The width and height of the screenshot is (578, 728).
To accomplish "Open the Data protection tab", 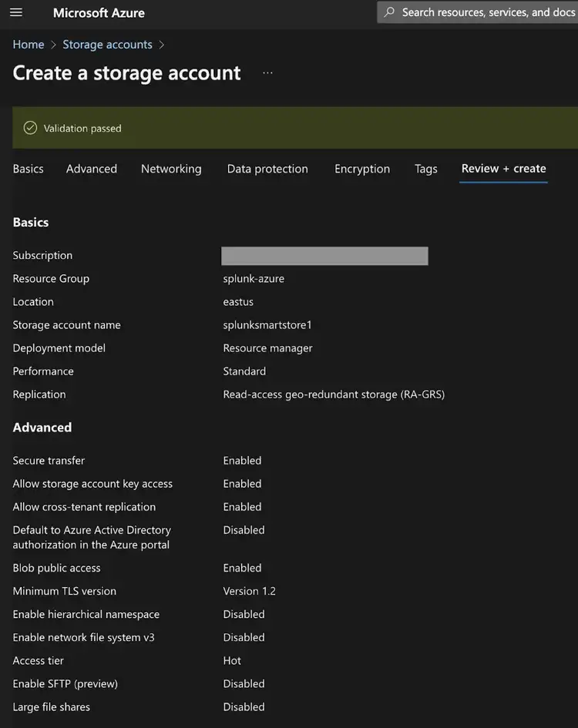I will (x=267, y=168).
